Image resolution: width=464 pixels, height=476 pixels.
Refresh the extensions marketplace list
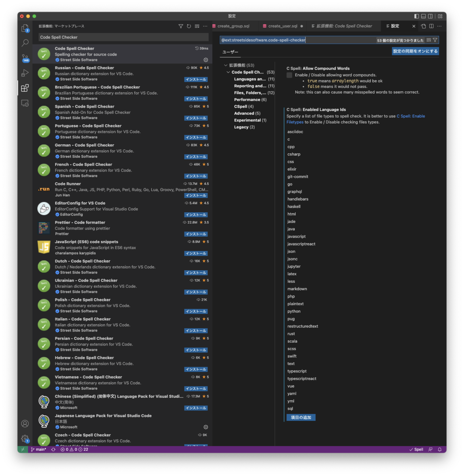click(x=189, y=26)
